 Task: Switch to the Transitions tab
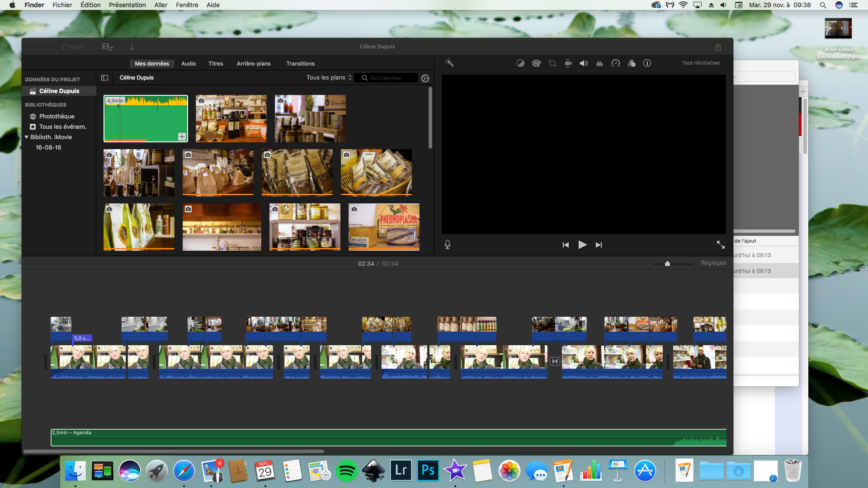point(300,64)
